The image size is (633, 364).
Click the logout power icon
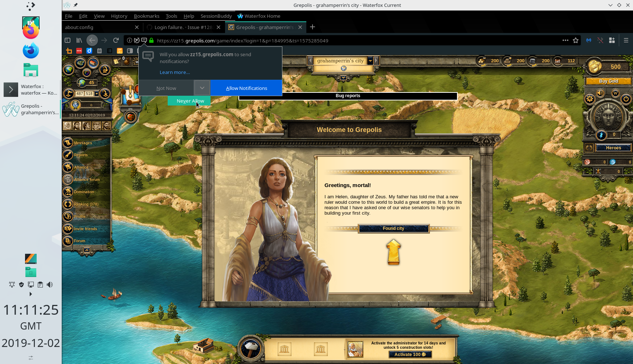coord(626,99)
